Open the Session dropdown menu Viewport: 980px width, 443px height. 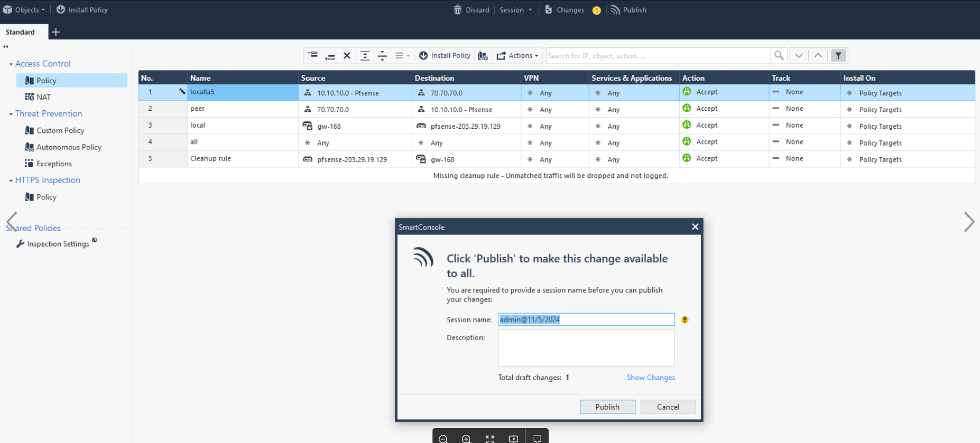516,10
